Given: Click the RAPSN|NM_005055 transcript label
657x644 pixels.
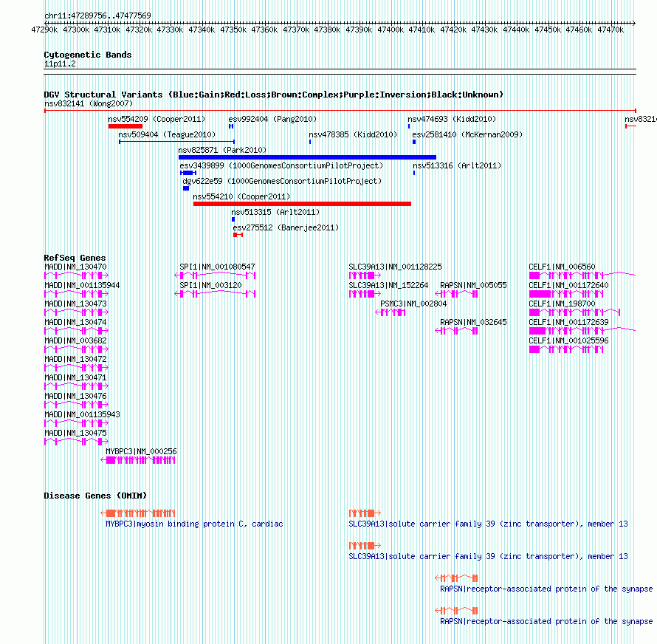Looking at the screenshot, I should pos(473,285).
